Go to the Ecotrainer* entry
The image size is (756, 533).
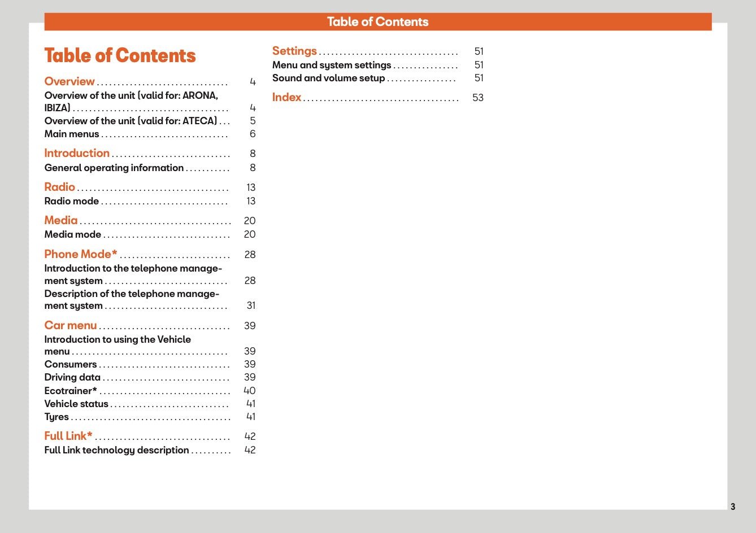point(71,391)
